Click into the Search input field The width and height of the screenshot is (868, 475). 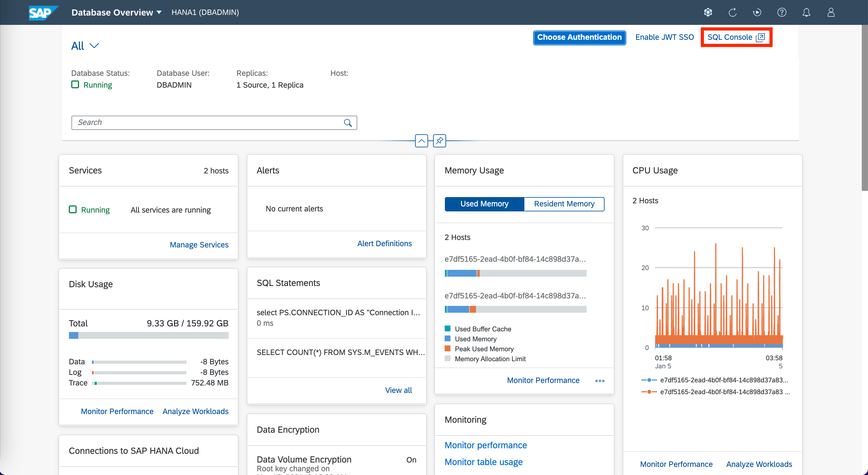207,123
